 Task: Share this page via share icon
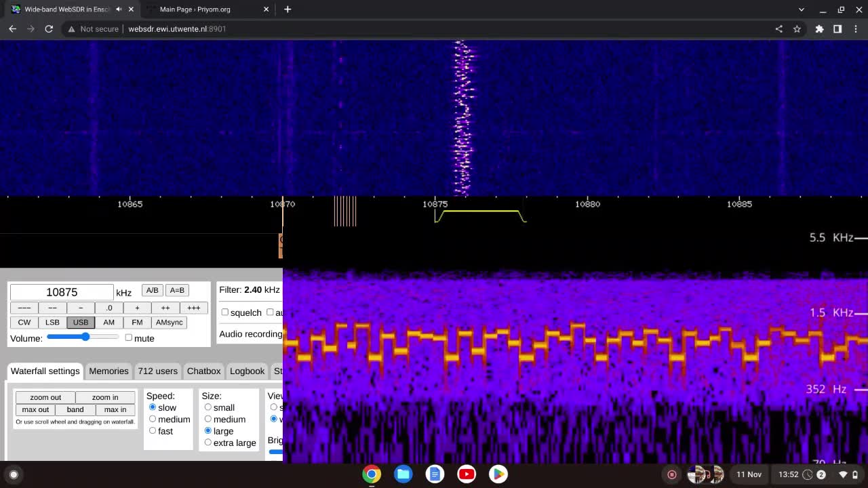pos(778,29)
